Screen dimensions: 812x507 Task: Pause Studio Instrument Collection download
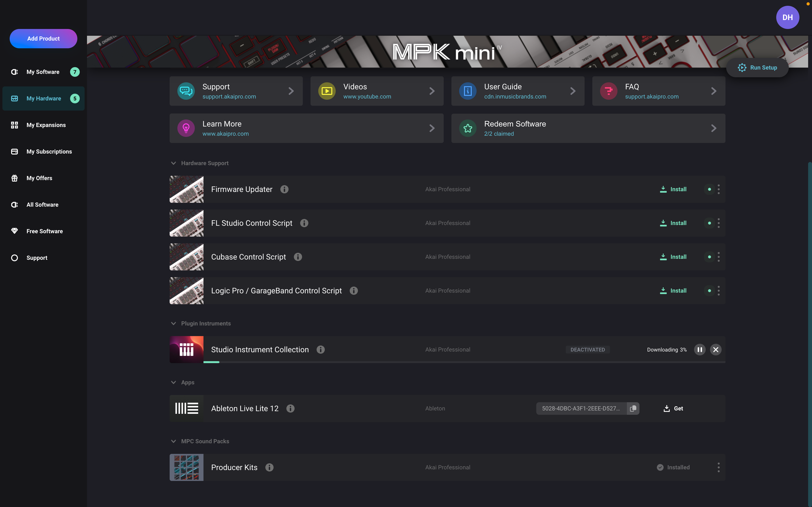700,349
